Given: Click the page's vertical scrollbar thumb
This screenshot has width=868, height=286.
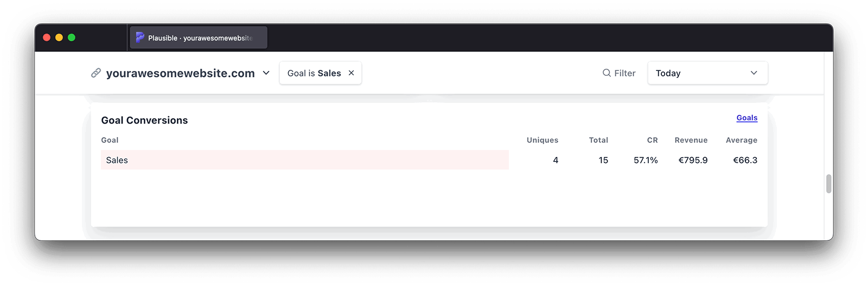Looking at the screenshot, I should 828,184.
